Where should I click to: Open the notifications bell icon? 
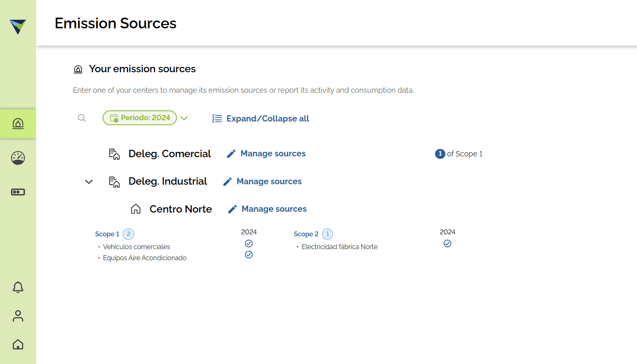coord(18,287)
